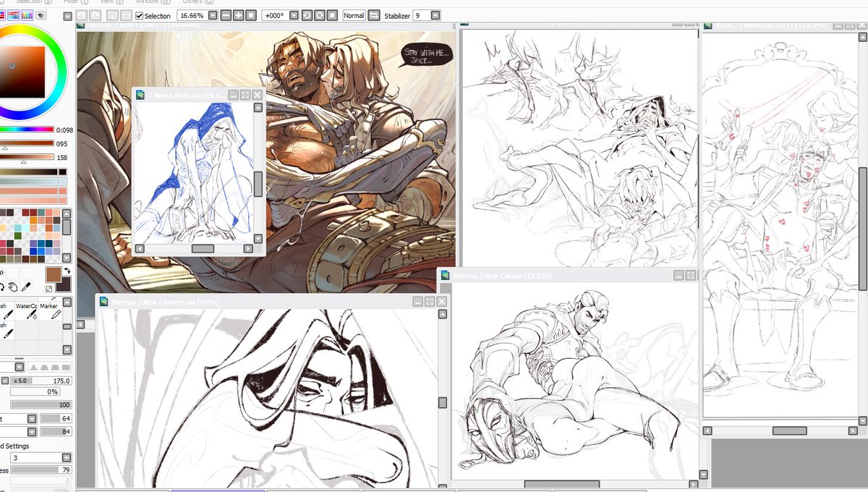Image resolution: width=868 pixels, height=492 pixels.
Task: Click the Normal mode button
Action: click(354, 15)
